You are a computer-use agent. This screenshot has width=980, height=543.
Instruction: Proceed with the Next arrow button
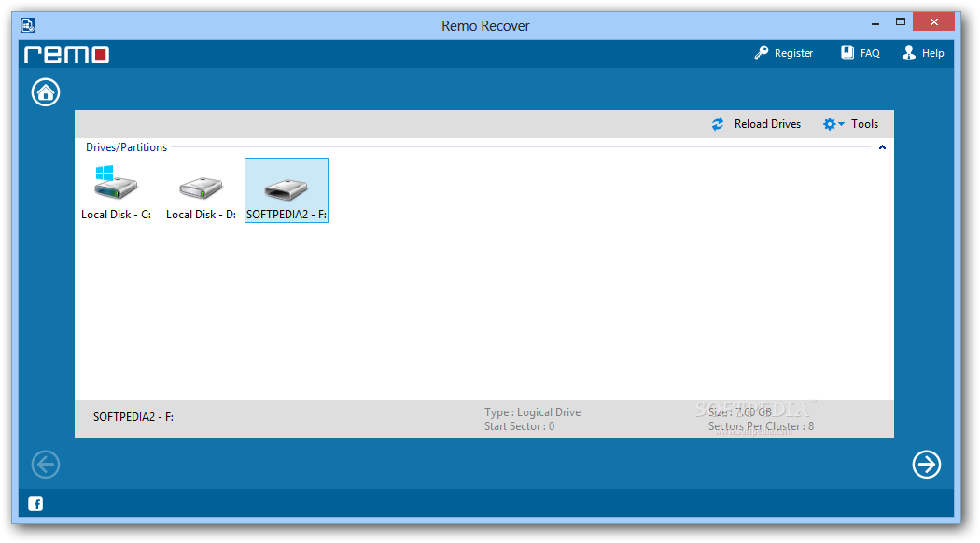(x=926, y=465)
